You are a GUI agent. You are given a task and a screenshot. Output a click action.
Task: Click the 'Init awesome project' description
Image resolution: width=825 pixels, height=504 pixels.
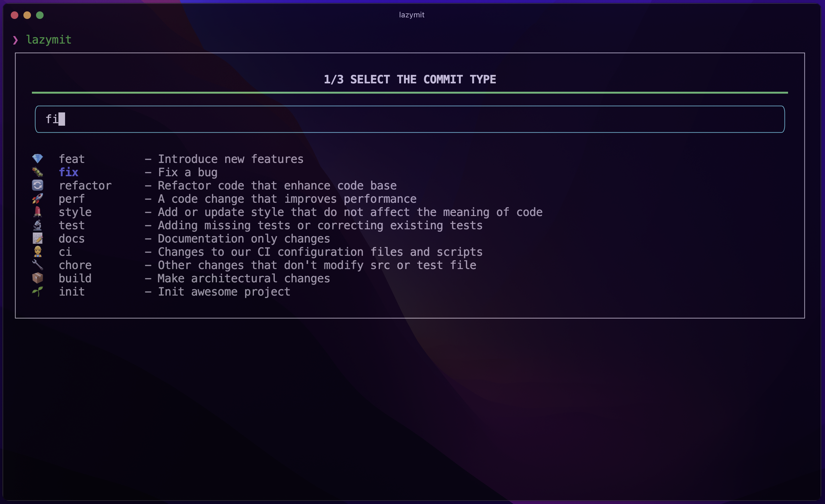click(224, 292)
